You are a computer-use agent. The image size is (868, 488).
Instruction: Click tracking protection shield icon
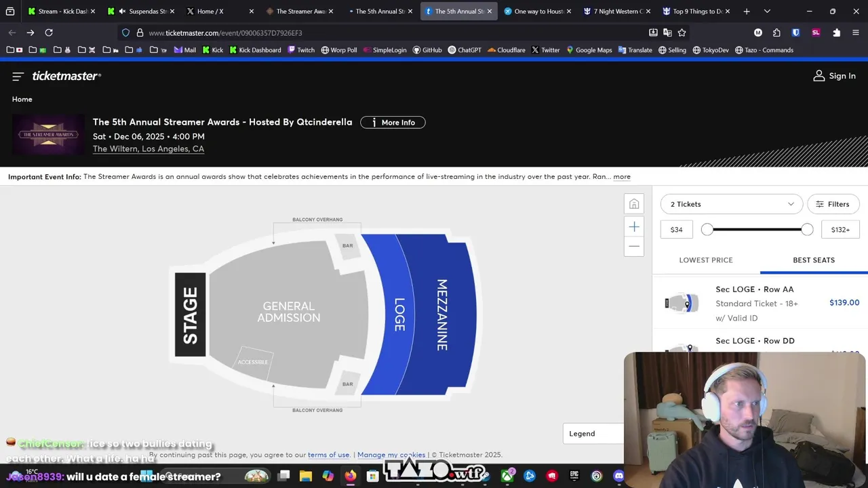[x=125, y=33]
